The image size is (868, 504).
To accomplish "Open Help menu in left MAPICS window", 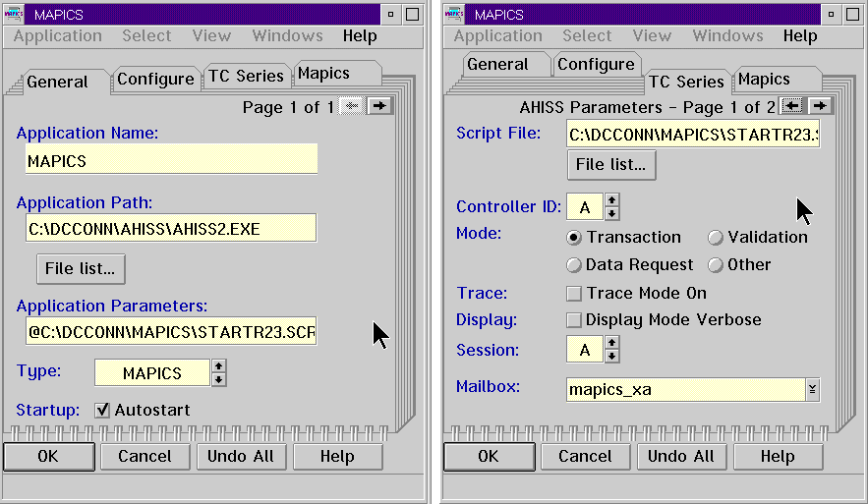I will coord(360,36).
